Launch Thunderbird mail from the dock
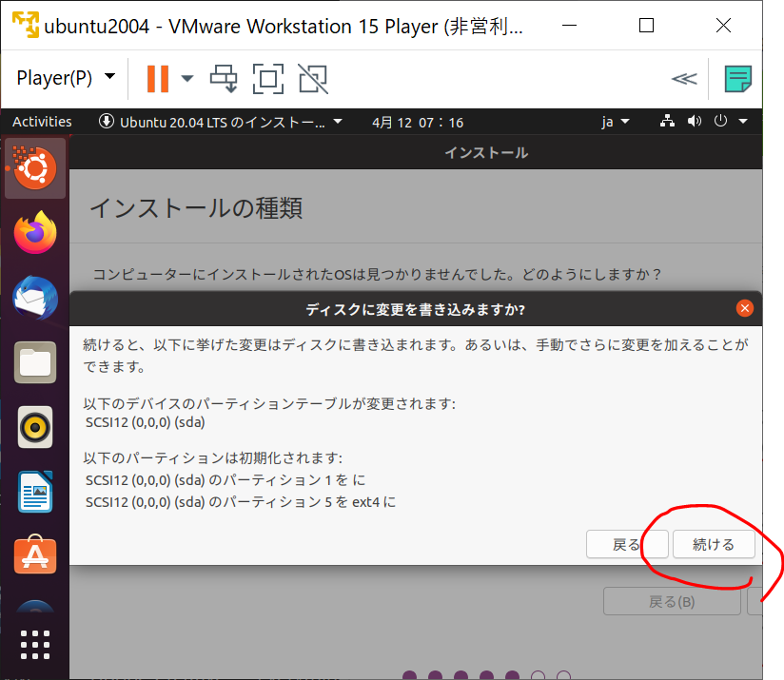This screenshot has height=680, width=784. (x=35, y=298)
